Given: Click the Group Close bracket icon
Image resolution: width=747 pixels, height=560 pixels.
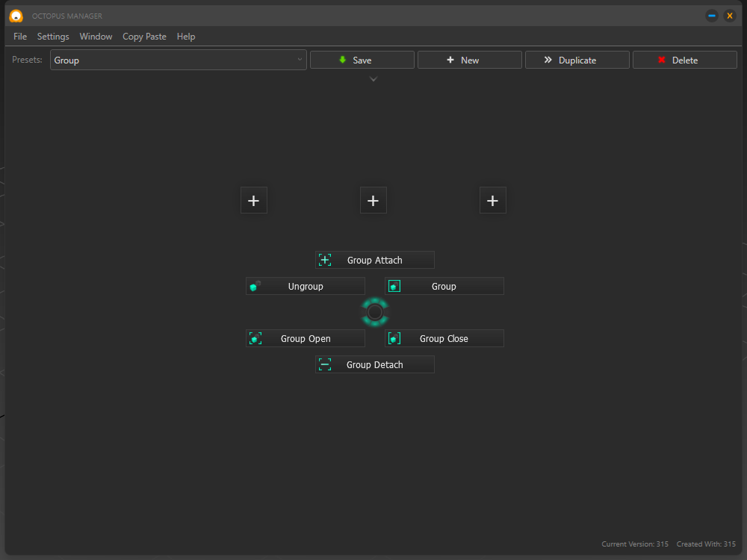Looking at the screenshot, I should [394, 338].
